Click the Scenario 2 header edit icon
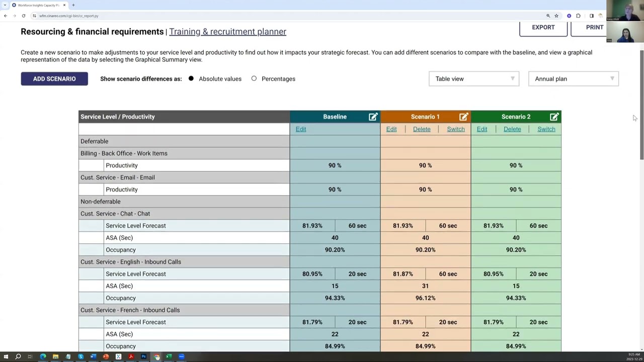 tap(554, 117)
